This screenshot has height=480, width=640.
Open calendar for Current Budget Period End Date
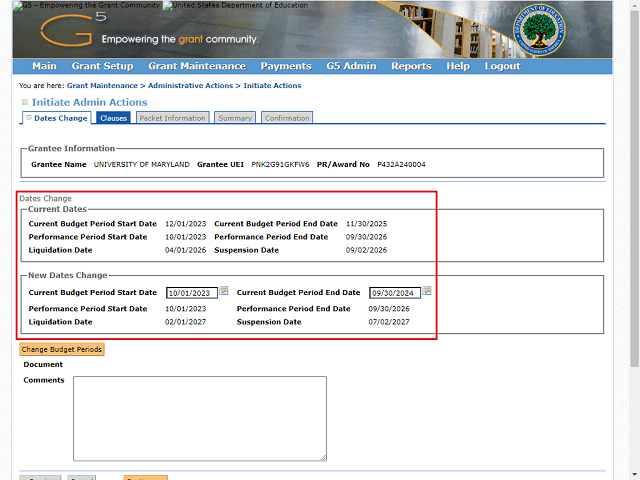pos(427,291)
